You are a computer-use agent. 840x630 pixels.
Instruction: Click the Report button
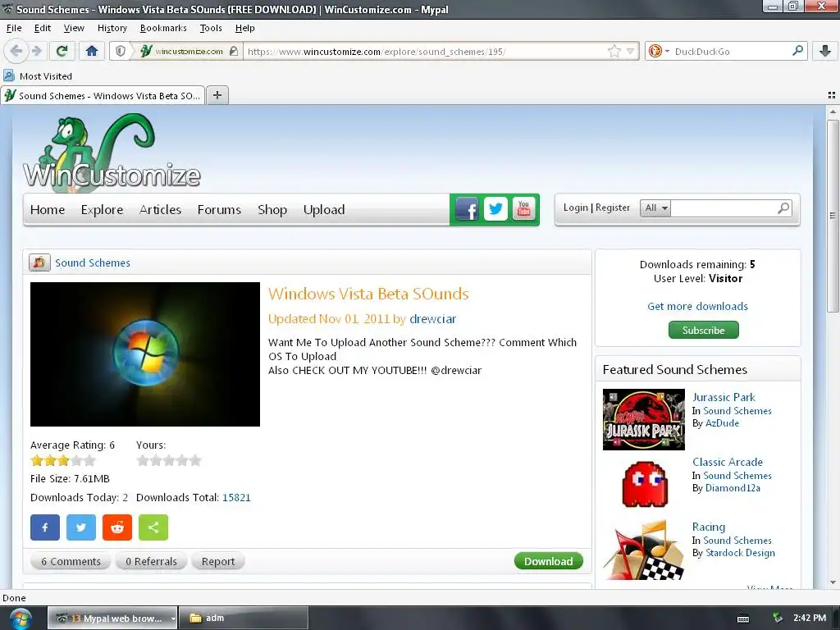(218, 561)
